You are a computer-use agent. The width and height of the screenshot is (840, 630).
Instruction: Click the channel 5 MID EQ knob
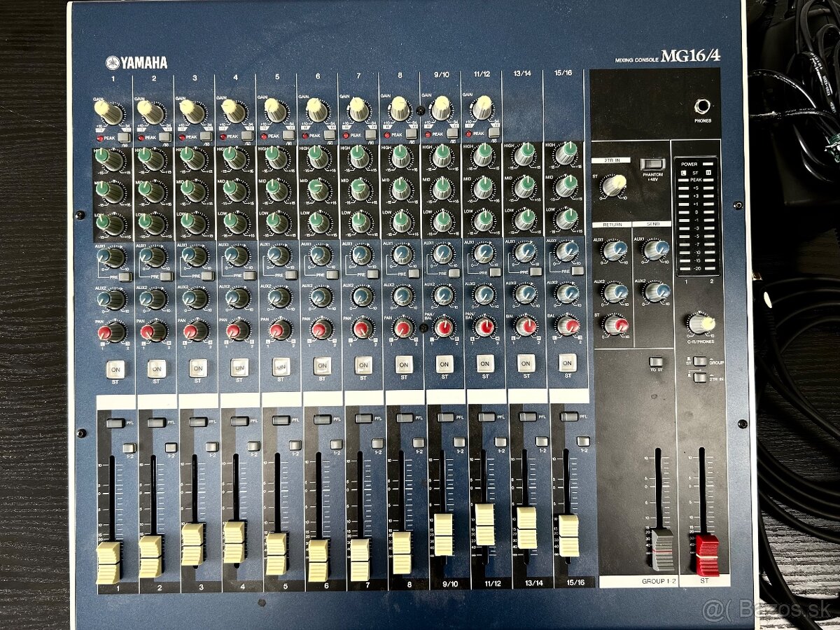(277, 190)
